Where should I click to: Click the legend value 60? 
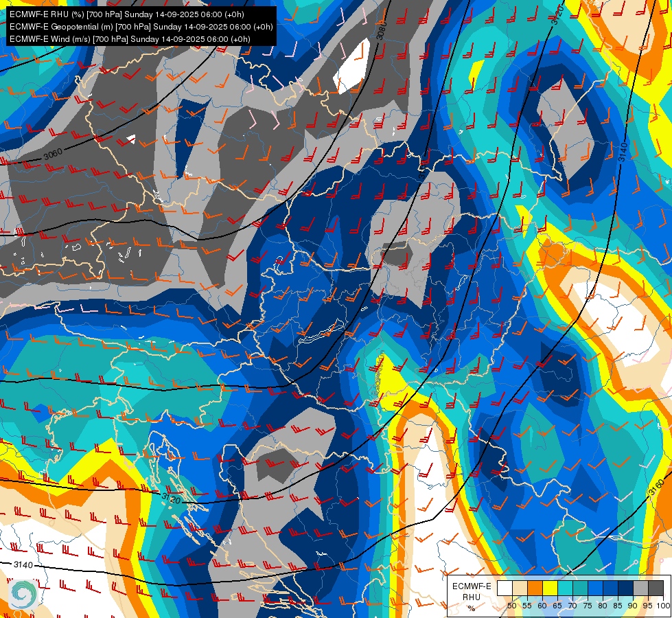[x=542, y=606]
